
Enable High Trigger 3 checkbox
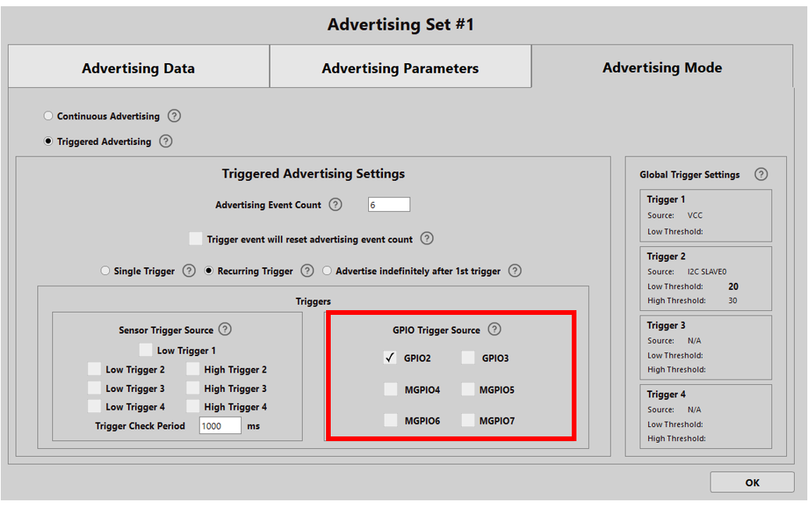click(x=193, y=388)
